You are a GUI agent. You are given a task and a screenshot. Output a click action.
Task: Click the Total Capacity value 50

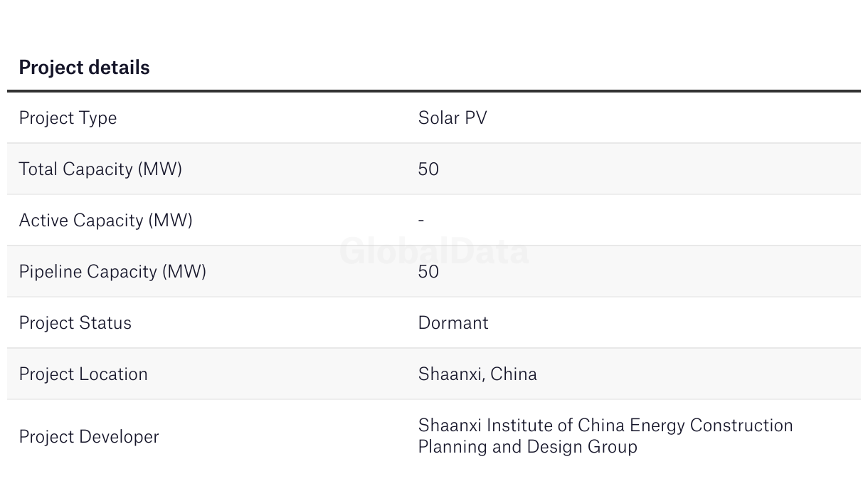point(428,169)
